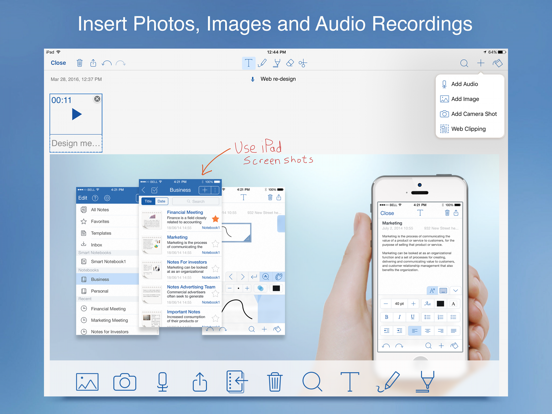Tap previous chevron in middle phone drawing toolbar
552x414 pixels.
click(x=231, y=277)
